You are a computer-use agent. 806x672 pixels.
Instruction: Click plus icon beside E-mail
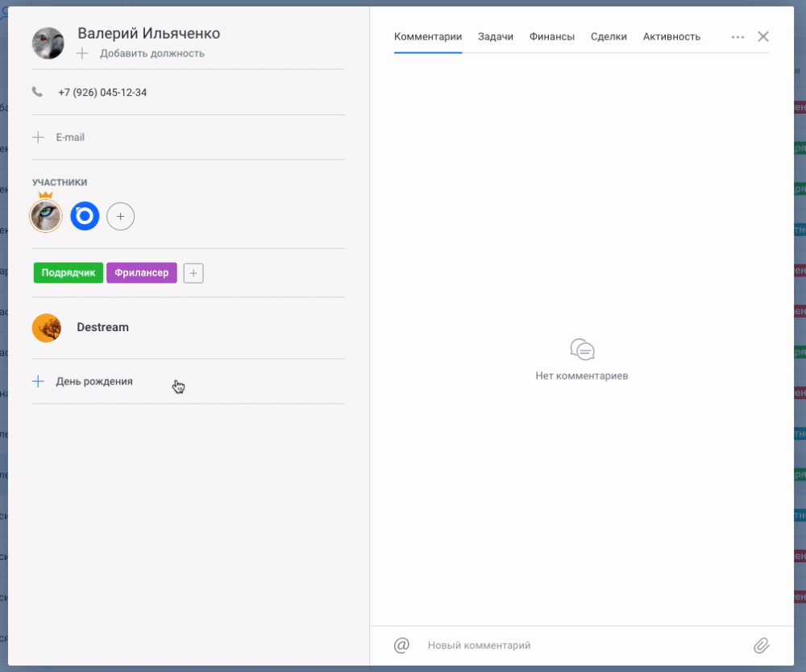click(x=38, y=137)
